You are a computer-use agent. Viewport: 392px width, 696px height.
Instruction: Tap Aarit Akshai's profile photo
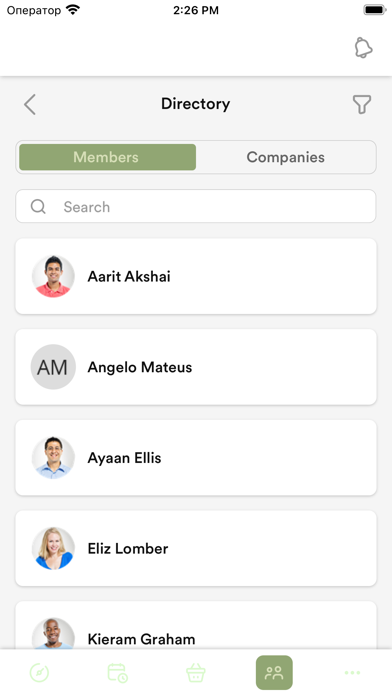(53, 276)
